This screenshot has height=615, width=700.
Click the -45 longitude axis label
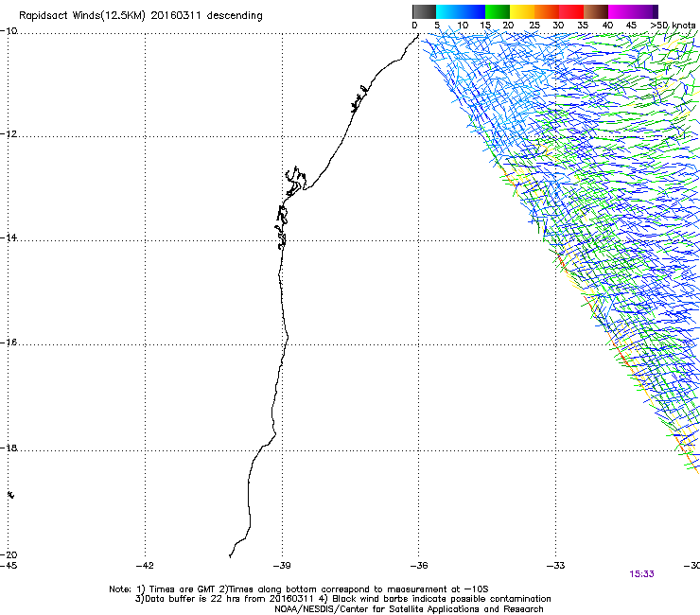(9, 566)
